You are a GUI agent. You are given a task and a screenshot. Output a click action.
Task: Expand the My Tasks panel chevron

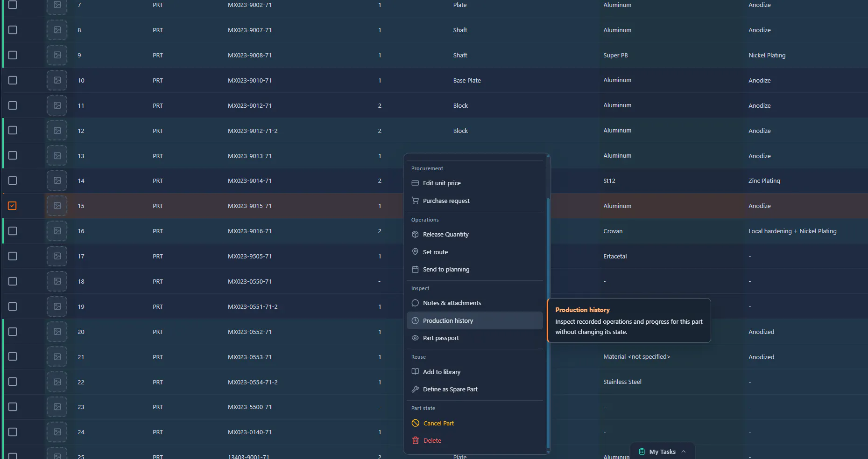684,452
